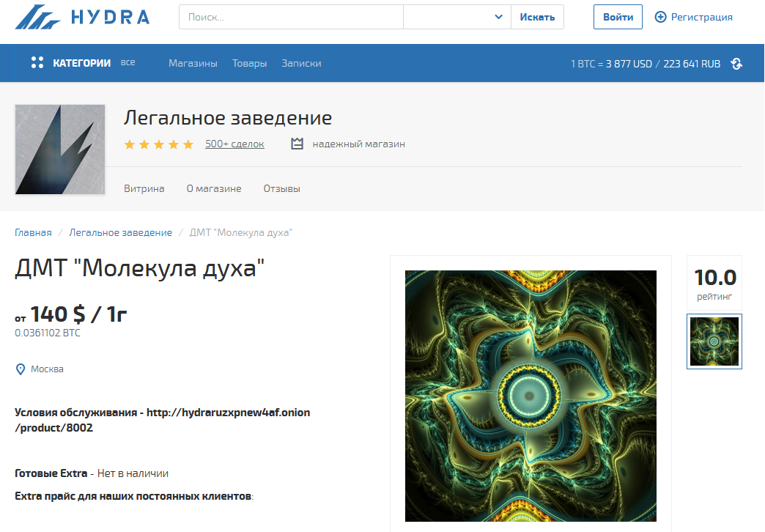Screen dimensions: 765x532
Task: Switch to the Отзывы tab
Action: pyautogui.click(x=281, y=188)
